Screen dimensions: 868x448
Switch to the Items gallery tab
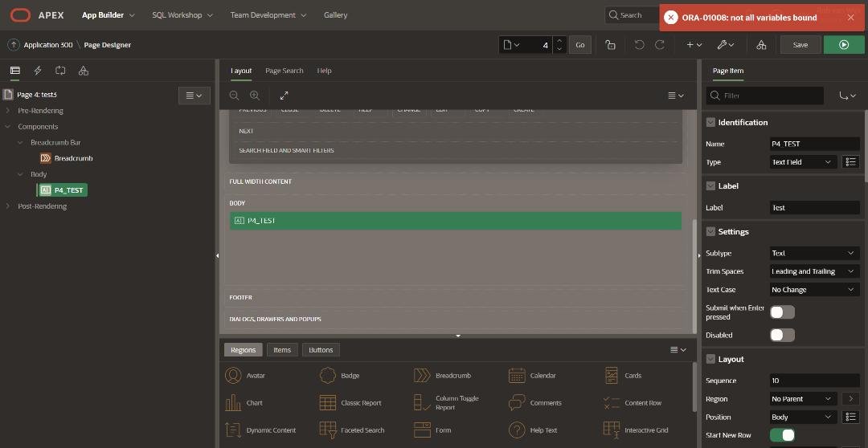tap(282, 349)
